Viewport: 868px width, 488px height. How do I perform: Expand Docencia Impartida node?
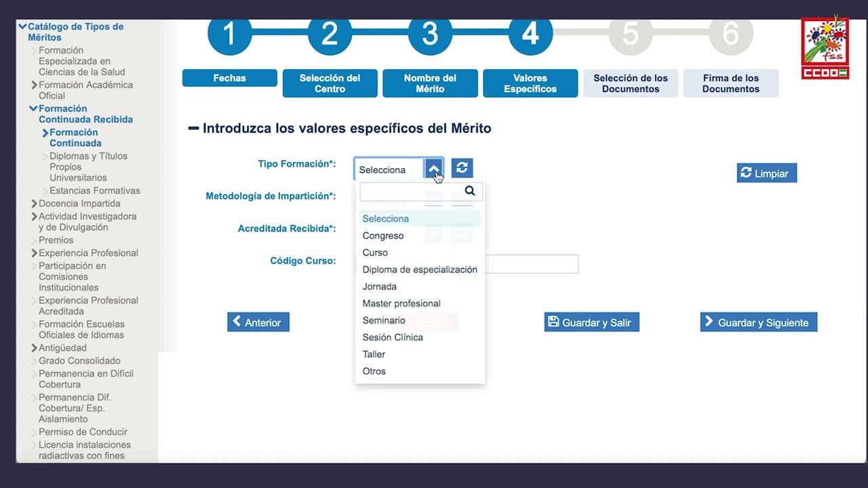coord(34,203)
